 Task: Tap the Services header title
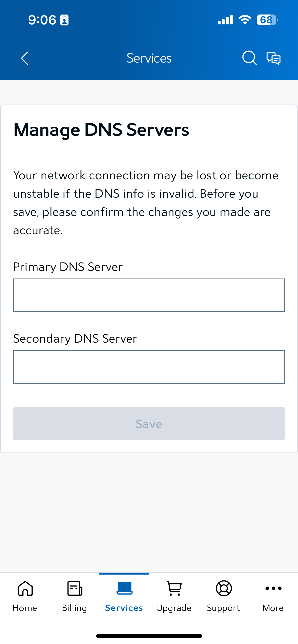[x=149, y=58]
